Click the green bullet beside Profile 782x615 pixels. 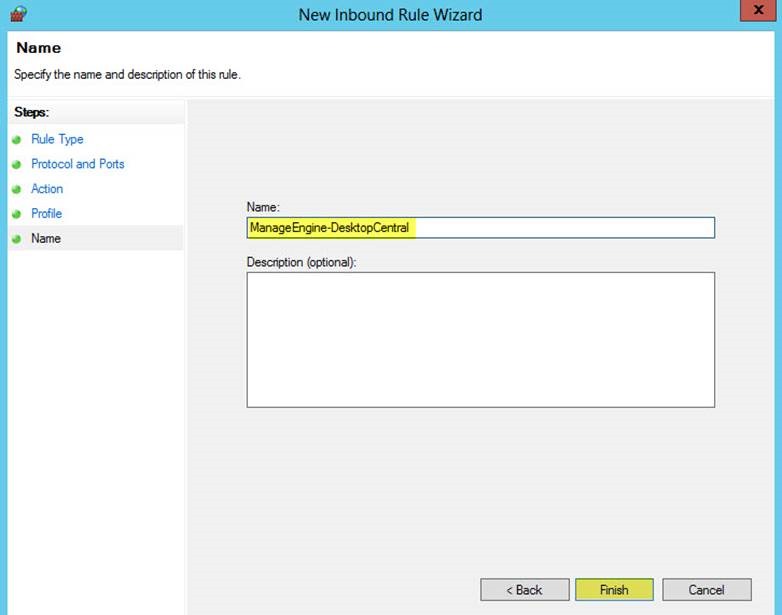point(16,214)
